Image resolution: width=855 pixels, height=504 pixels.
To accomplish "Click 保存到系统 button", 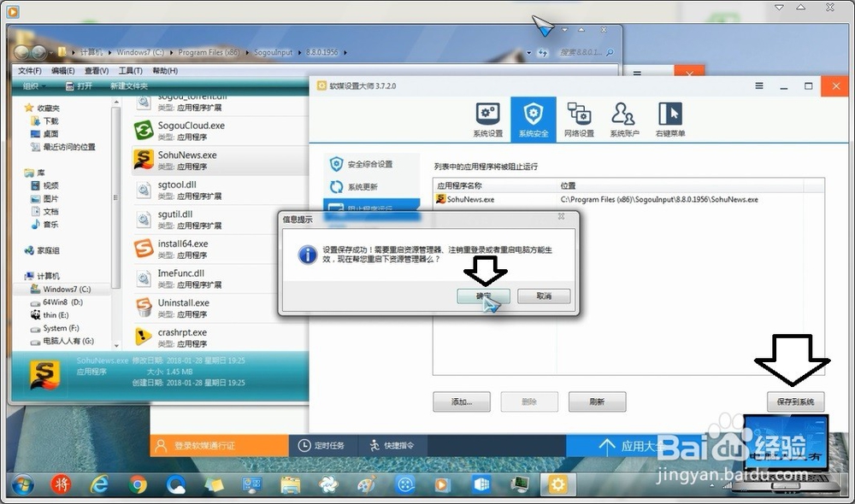I will tap(795, 402).
